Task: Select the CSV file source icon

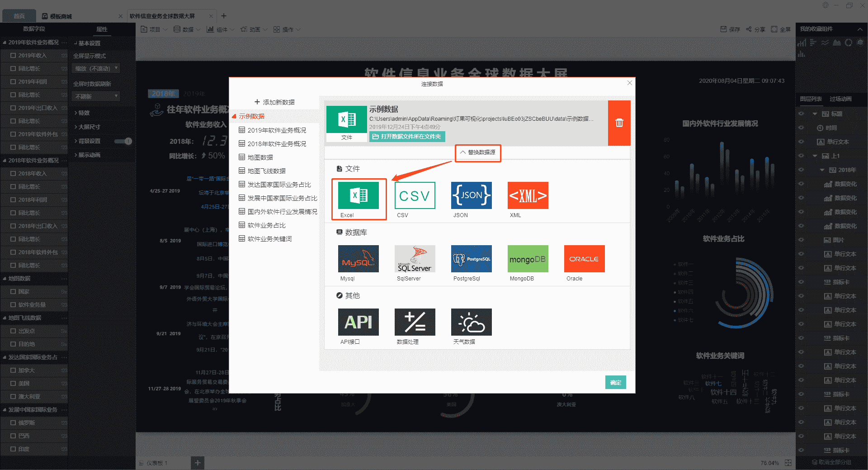Action: click(x=415, y=195)
